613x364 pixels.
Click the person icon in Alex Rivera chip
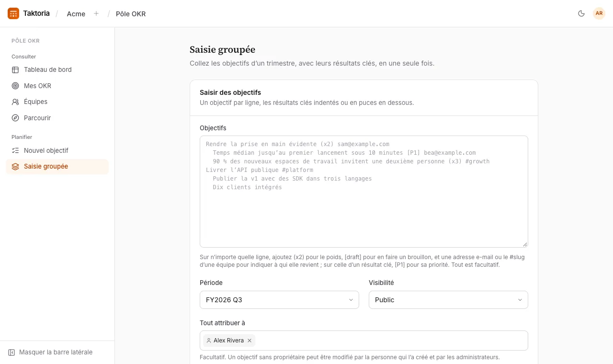209,341
